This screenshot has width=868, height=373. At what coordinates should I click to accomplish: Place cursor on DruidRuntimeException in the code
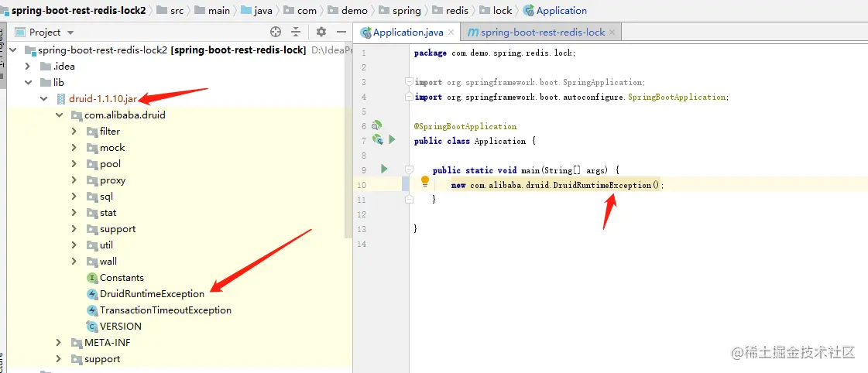(x=602, y=185)
